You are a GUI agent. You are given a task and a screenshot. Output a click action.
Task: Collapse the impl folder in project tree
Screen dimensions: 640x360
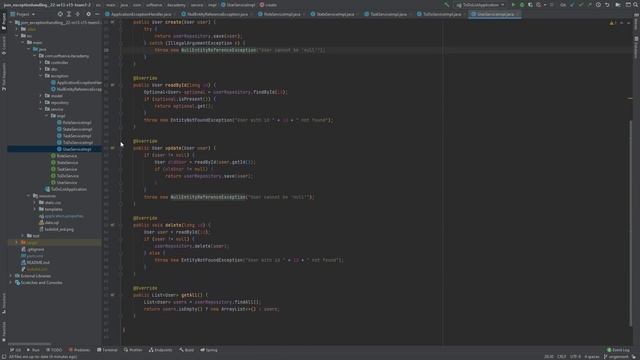[47, 116]
